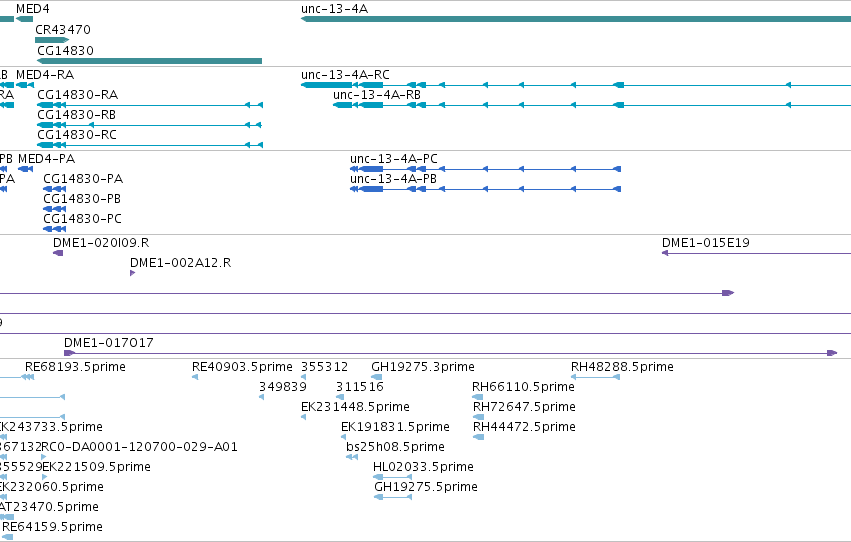Select the RH66110.5prime EST
The width and height of the screenshot is (851, 542).
(x=478, y=397)
